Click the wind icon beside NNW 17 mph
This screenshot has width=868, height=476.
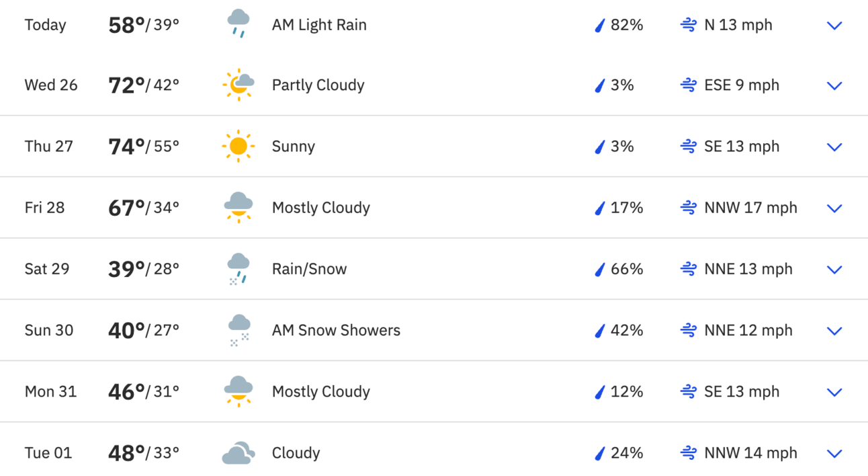(x=688, y=208)
